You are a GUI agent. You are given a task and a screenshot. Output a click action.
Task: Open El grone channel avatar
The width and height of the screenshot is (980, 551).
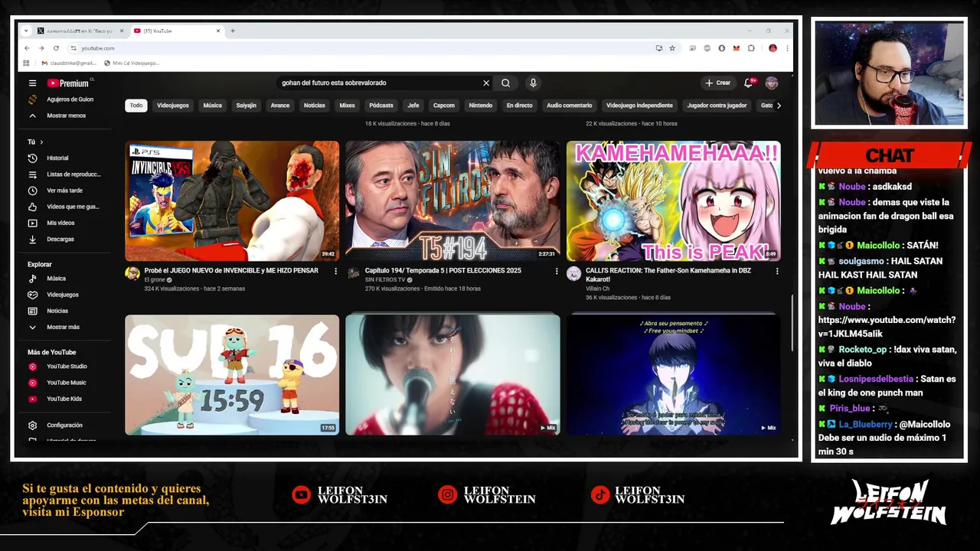132,274
